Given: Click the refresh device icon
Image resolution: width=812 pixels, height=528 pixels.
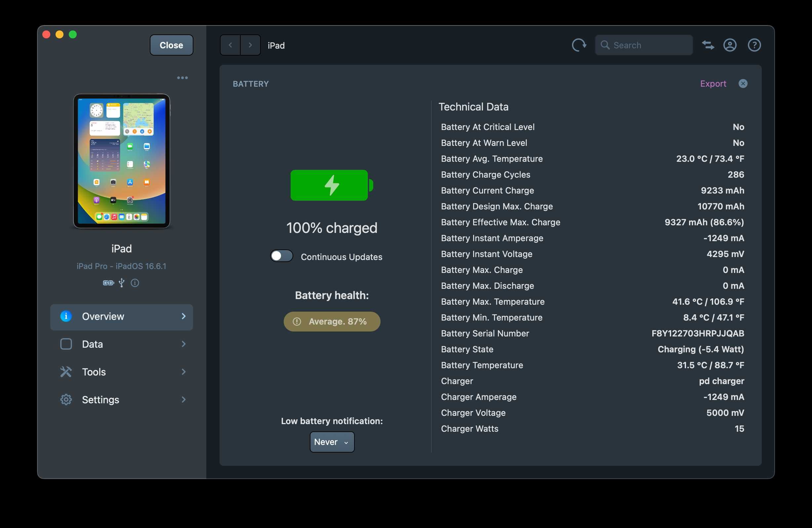Looking at the screenshot, I should point(579,45).
